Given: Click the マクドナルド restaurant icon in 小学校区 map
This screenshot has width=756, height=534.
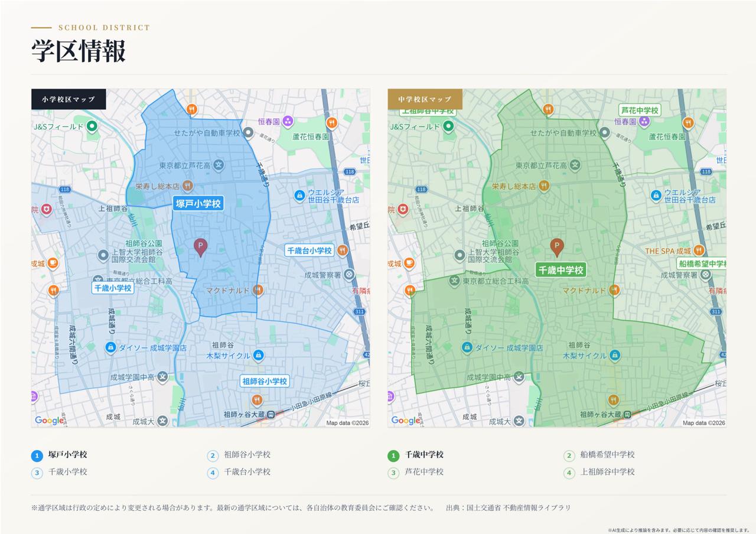Looking at the screenshot, I should click(x=258, y=290).
